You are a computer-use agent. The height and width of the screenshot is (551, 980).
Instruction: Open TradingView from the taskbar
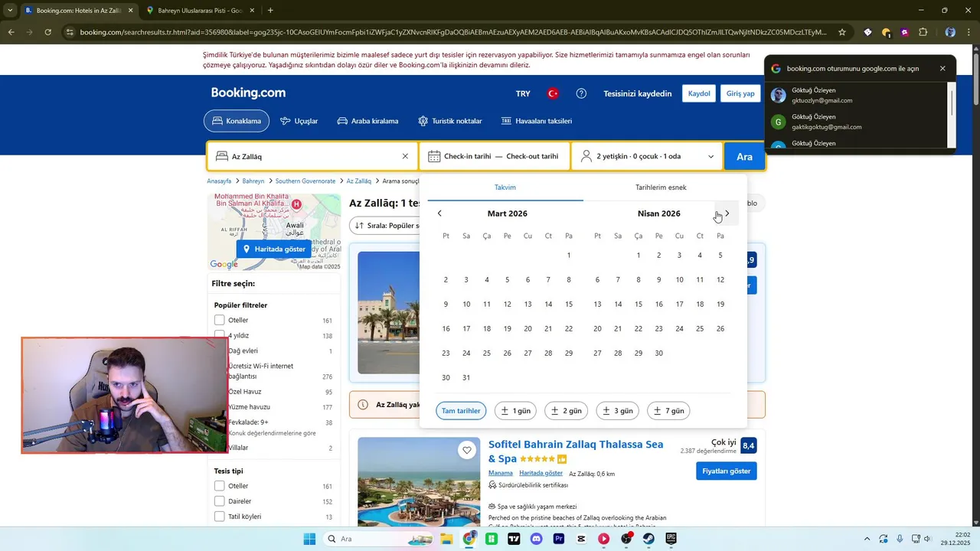pyautogui.click(x=514, y=539)
